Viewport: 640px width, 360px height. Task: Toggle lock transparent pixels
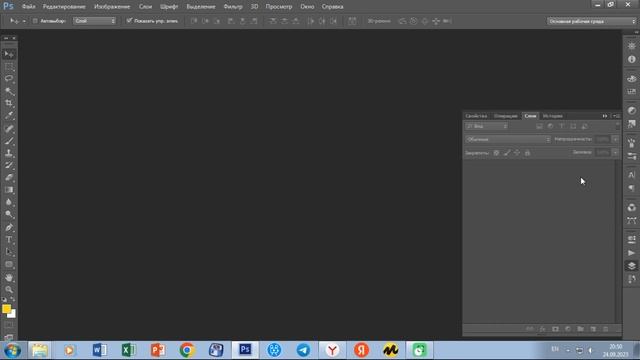point(496,153)
